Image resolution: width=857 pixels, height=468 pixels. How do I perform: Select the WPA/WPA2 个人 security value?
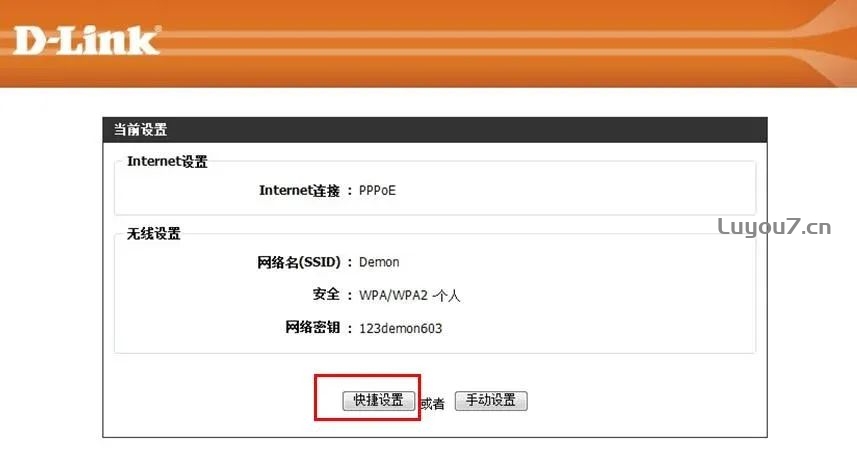[x=409, y=296]
